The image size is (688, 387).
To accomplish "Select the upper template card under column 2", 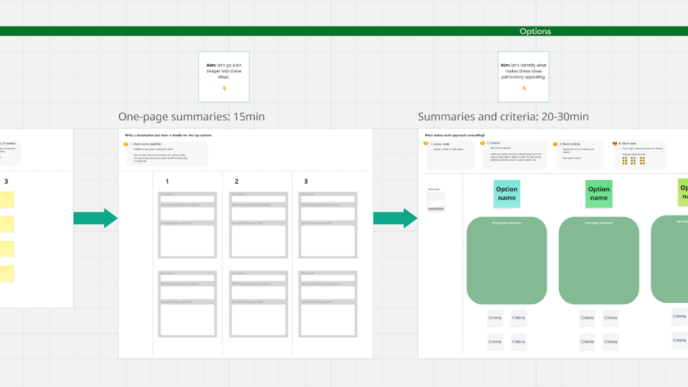I will click(258, 225).
